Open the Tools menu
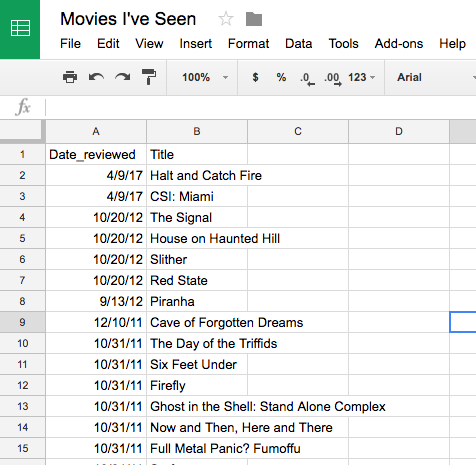Image resolution: width=476 pixels, height=465 pixels. (x=343, y=44)
